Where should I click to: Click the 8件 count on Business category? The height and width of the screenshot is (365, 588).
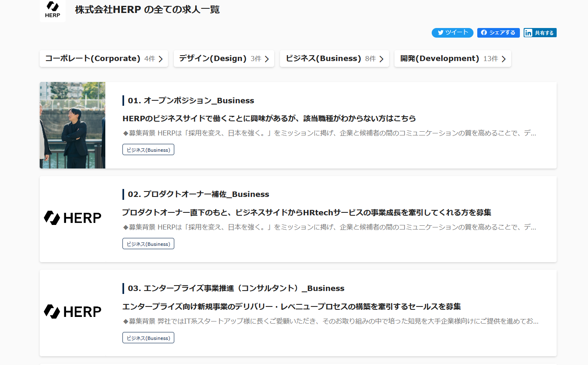(370, 59)
